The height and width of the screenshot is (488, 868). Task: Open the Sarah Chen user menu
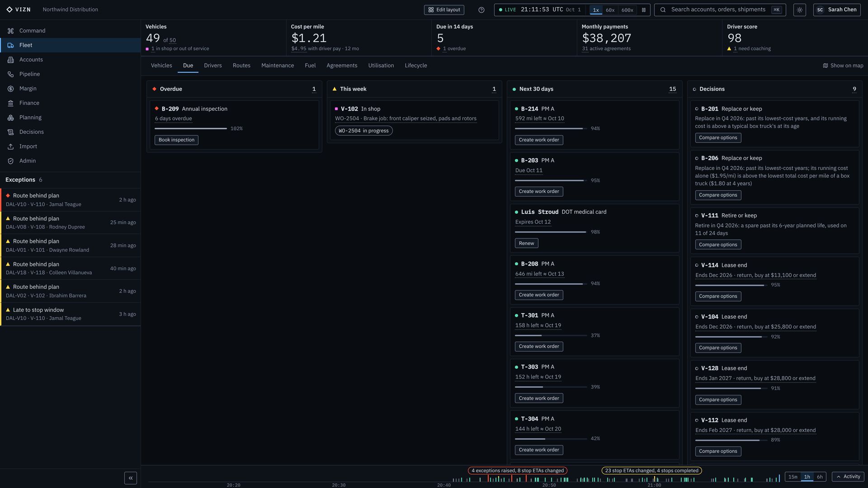point(837,10)
